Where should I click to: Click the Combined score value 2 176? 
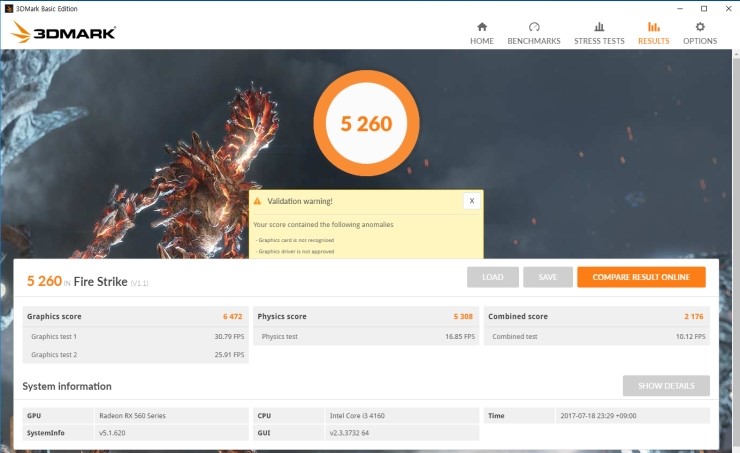694,317
